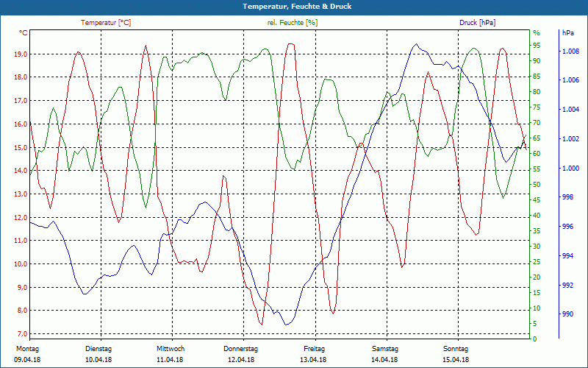The image size is (588, 368).
Task: Select the red Temperatur [°C] legend label
Action: (106, 23)
